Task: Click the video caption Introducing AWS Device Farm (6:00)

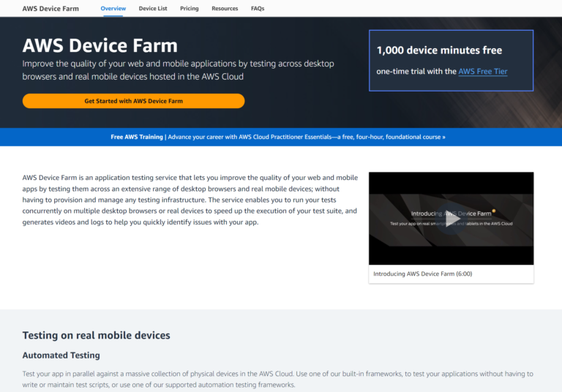Action: pos(422,274)
